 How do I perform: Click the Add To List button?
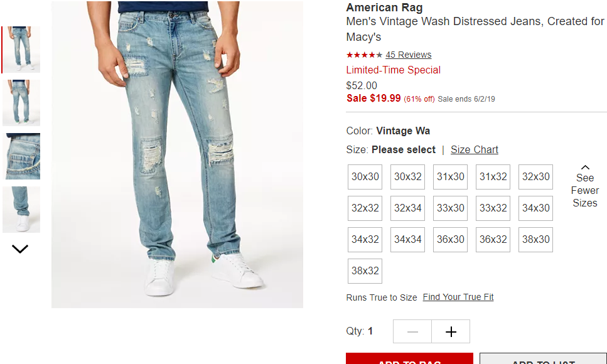(x=543, y=358)
